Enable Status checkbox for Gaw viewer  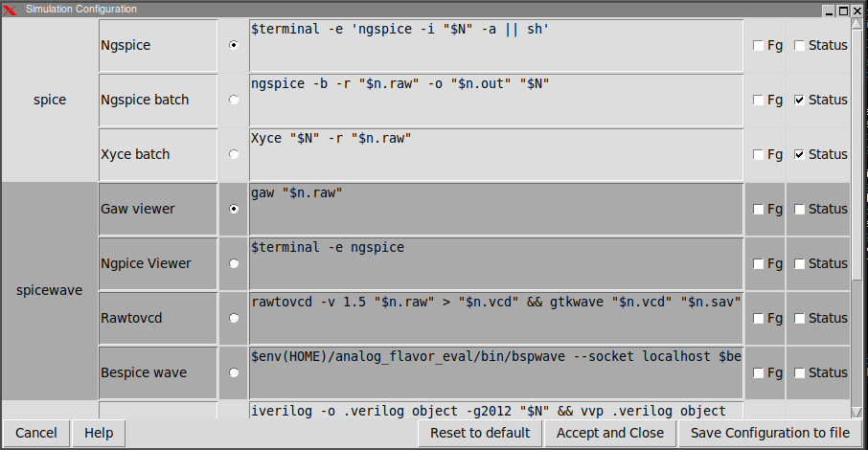tap(800, 209)
